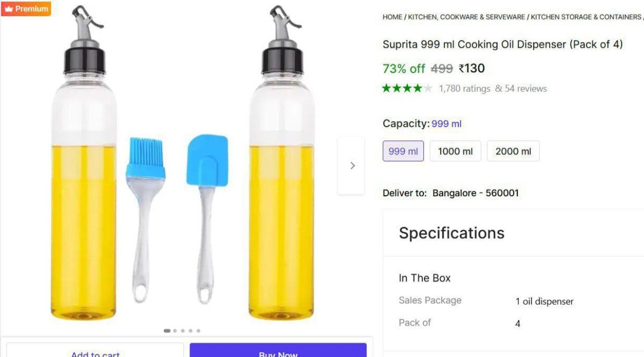The height and width of the screenshot is (357, 644).
Task: Go to Kitchen Storage & Containers breadcrumb
Action: click(586, 17)
